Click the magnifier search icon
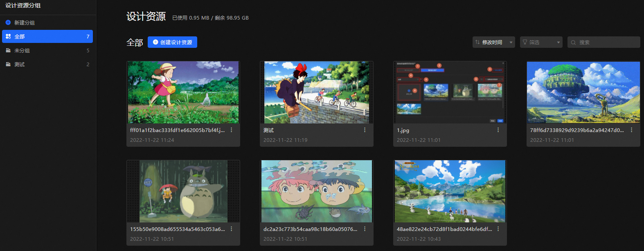The width and height of the screenshot is (644, 251). 573,43
